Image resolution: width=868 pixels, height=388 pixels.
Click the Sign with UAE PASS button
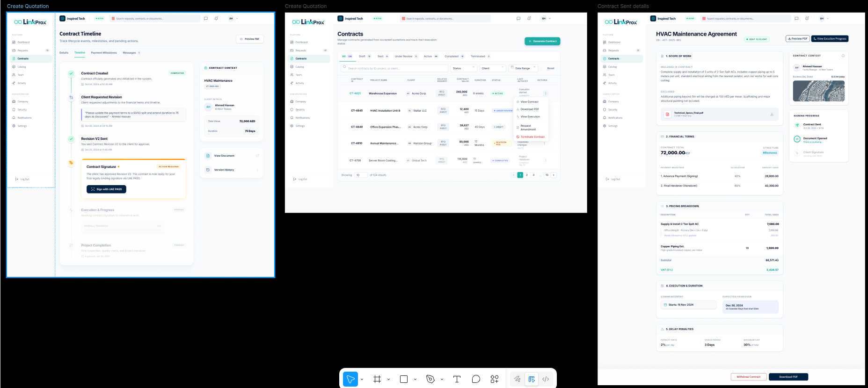click(106, 189)
